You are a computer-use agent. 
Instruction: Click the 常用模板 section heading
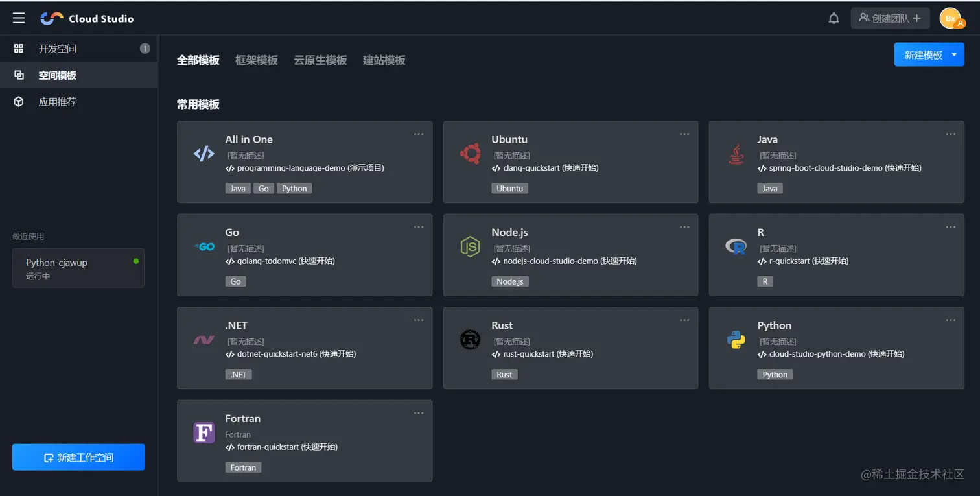point(198,104)
